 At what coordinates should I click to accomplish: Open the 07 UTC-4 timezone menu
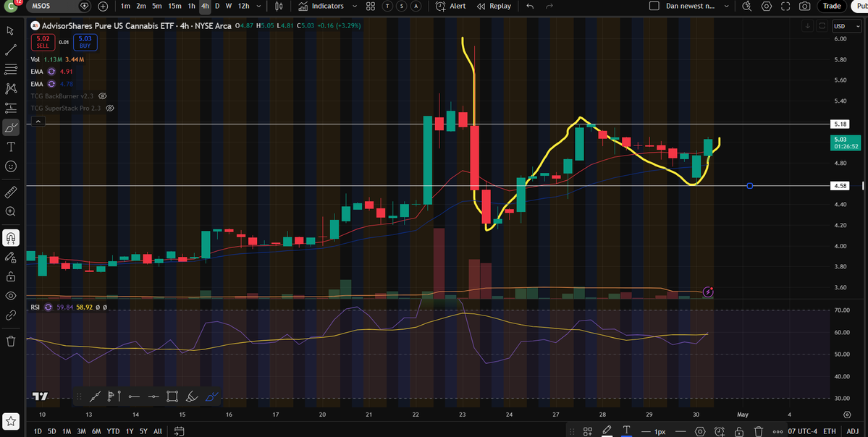point(801,431)
